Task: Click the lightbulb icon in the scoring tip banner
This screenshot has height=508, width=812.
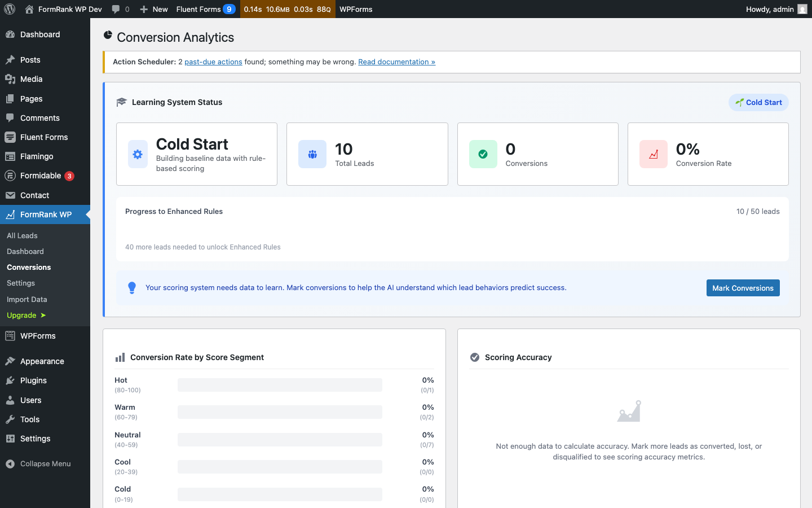Action: pos(132,288)
